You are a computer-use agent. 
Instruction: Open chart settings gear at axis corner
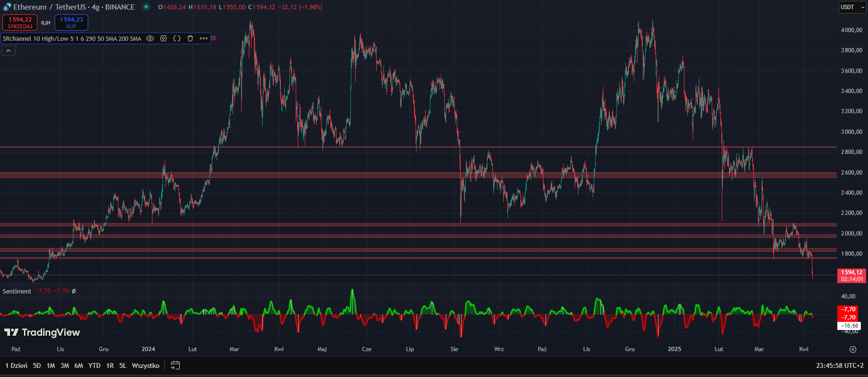coord(853,349)
